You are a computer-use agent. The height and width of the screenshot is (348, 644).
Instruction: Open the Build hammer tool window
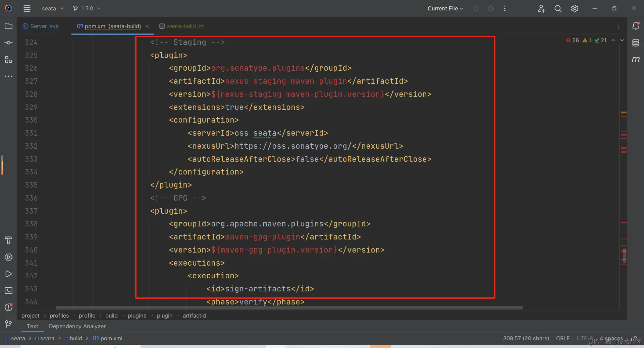[x=9, y=240]
